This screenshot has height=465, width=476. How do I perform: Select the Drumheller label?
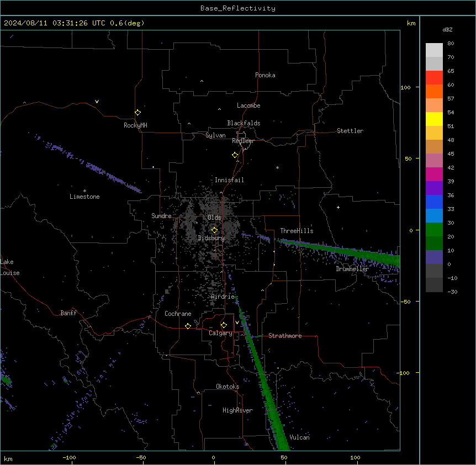352,269
